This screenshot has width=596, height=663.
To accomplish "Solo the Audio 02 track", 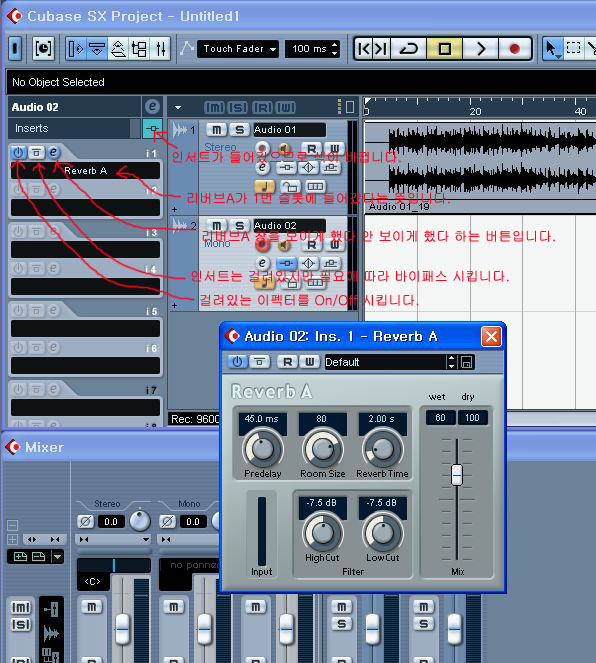I will point(239,226).
